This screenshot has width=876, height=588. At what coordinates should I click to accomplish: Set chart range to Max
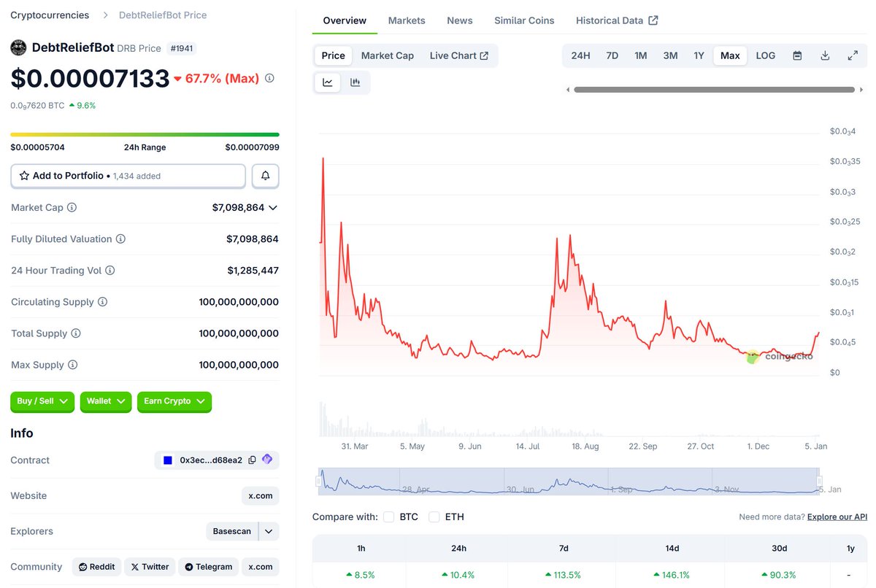tap(730, 55)
